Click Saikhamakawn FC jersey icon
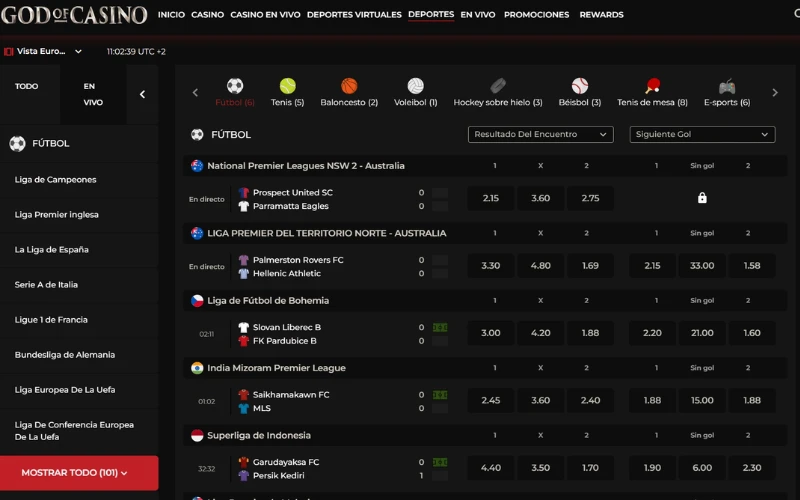 coord(243,395)
